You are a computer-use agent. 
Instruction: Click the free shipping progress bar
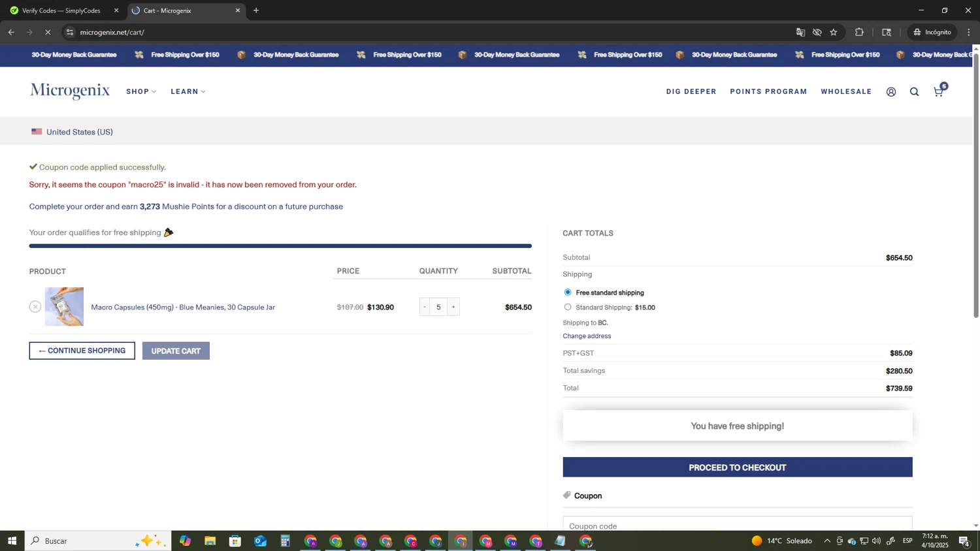pos(280,246)
